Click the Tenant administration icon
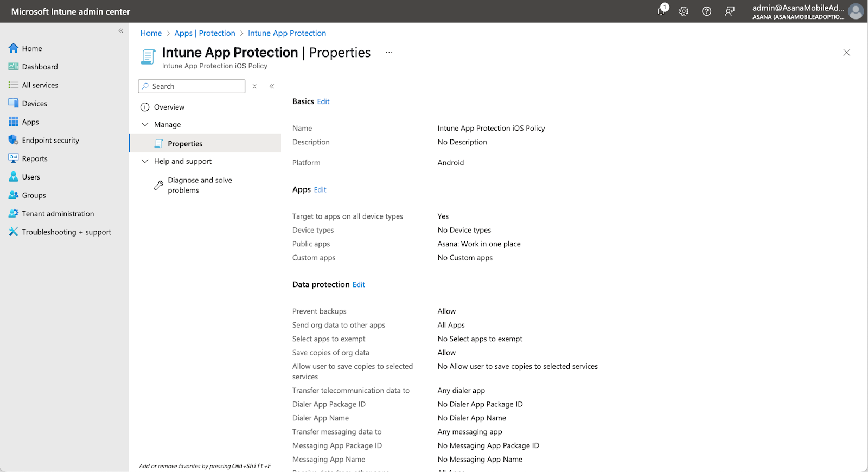The width and height of the screenshot is (868, 472). [x=14, y=214]
